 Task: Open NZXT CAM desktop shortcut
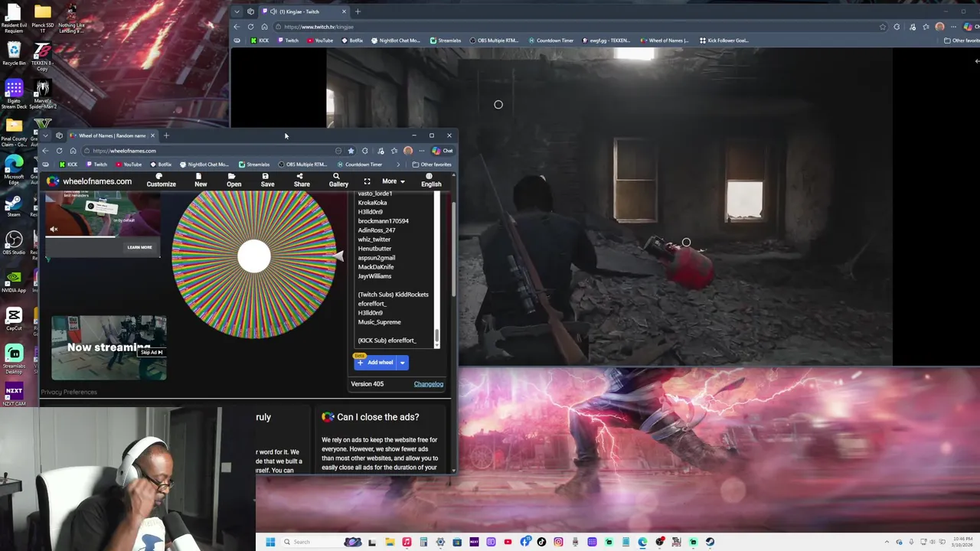click(14, 395)
